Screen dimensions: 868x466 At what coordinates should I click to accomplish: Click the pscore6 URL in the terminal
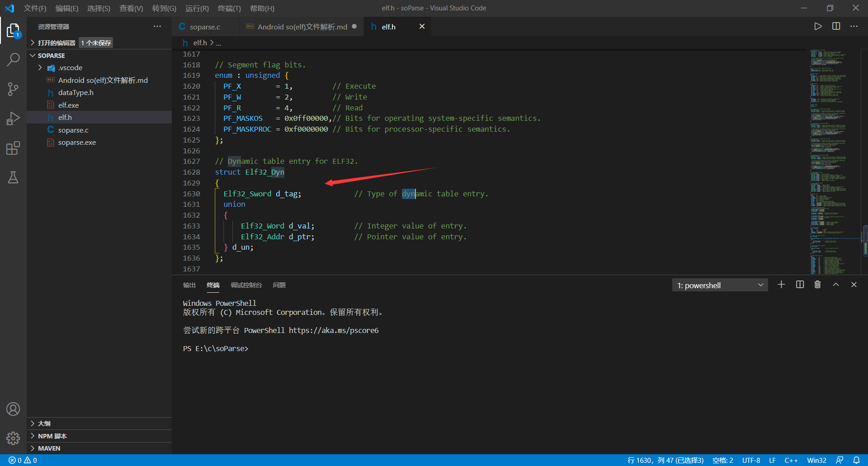point(334,331)
